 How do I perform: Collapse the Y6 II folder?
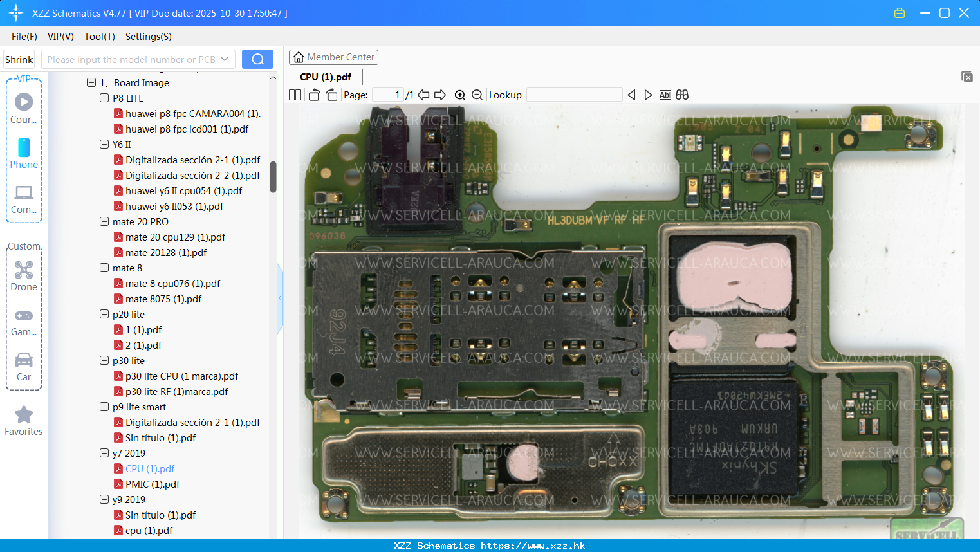[x=104, y=144]
